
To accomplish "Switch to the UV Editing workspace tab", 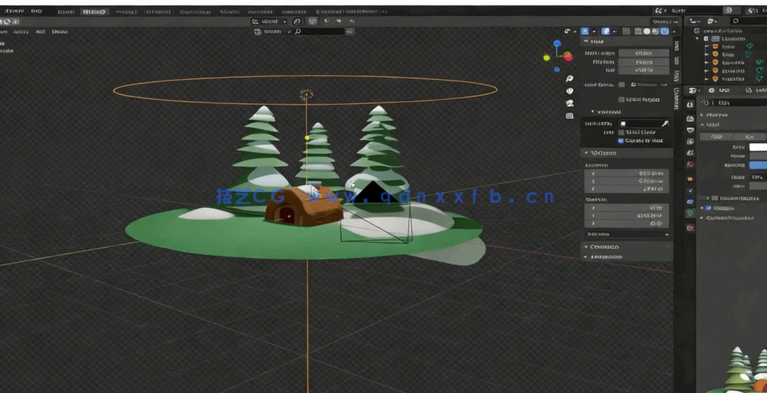I will point(157,12).
